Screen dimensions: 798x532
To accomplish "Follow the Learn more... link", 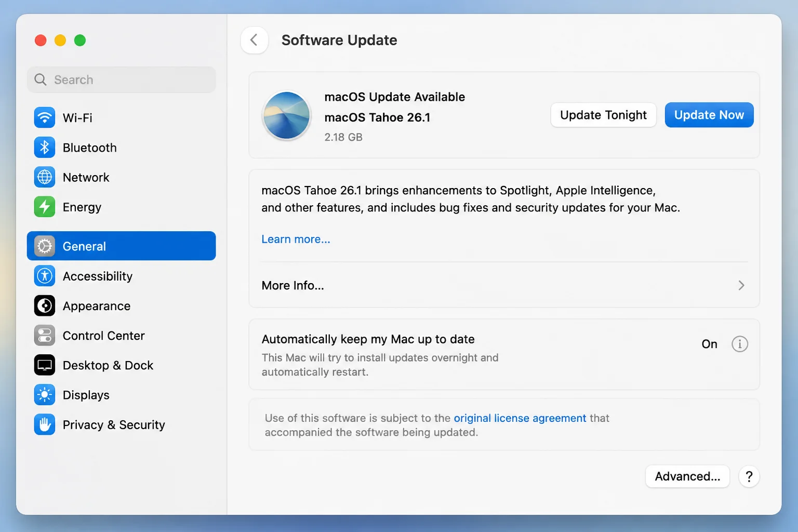I will coord(296,239).
